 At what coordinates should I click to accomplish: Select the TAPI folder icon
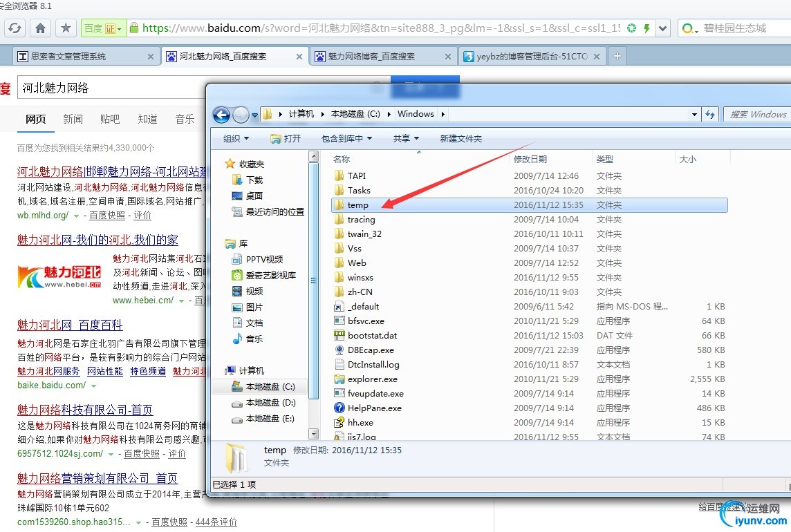coord(339,175)
